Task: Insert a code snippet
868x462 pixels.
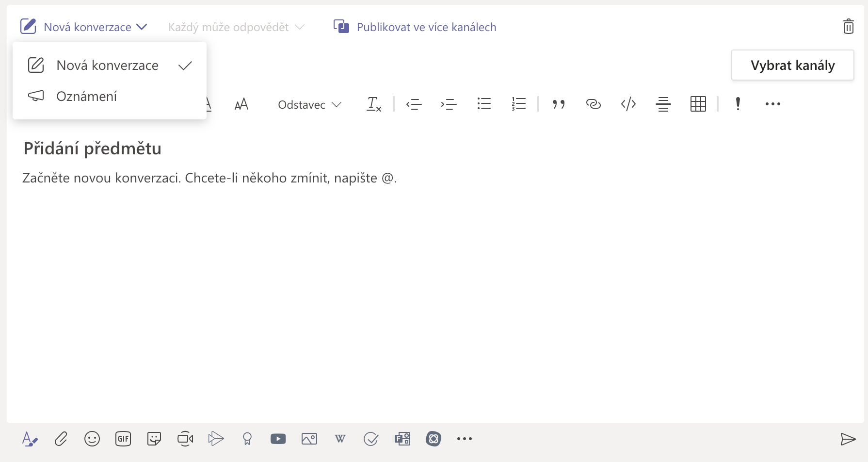Action: coord(628,104)
